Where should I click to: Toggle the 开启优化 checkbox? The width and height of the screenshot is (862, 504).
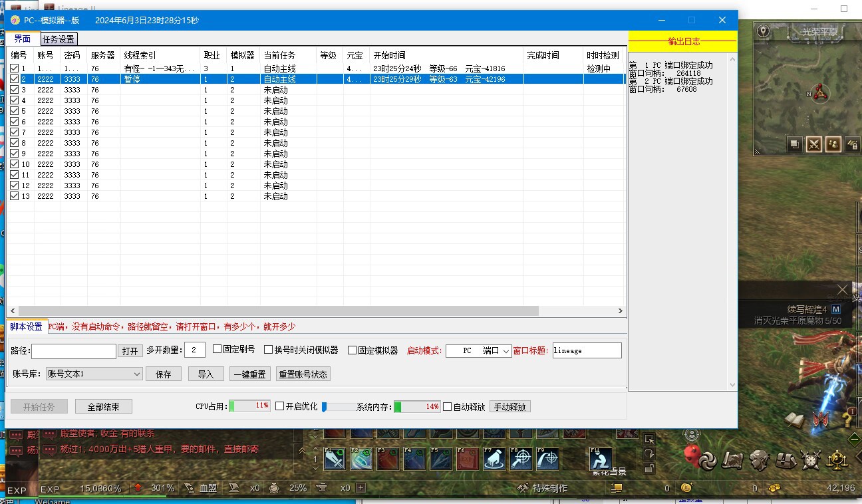point(280,406)
